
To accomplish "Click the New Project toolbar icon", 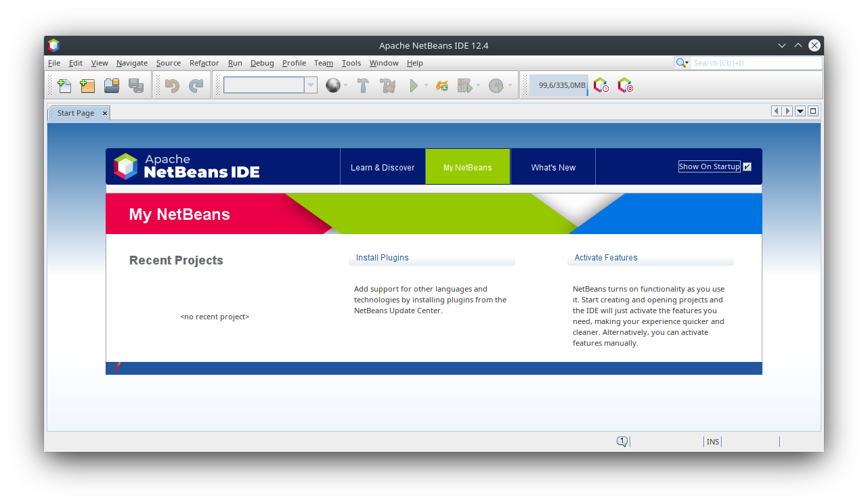I will (87, 86).
